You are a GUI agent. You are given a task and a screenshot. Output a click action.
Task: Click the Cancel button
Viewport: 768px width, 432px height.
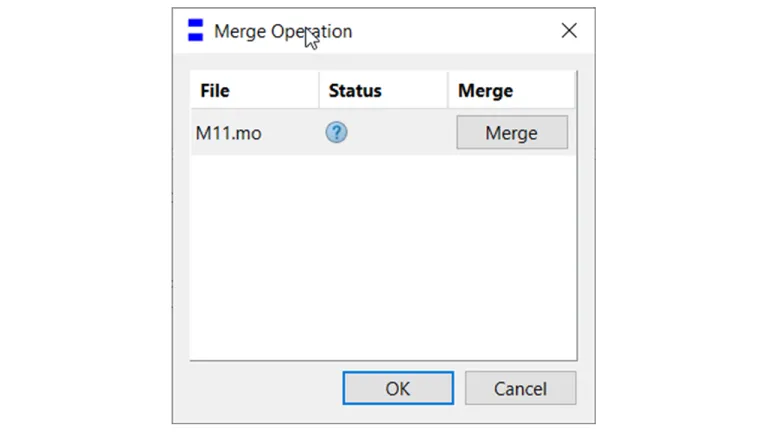[520, 388]
